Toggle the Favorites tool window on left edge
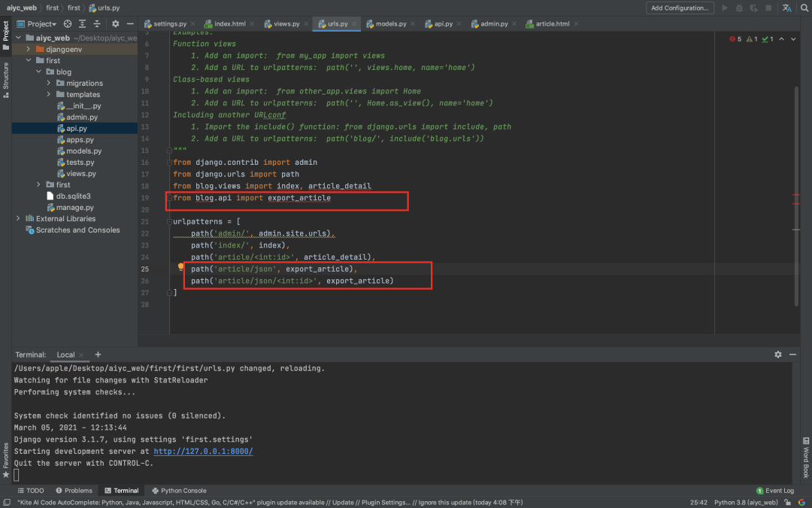 [6, 460]
